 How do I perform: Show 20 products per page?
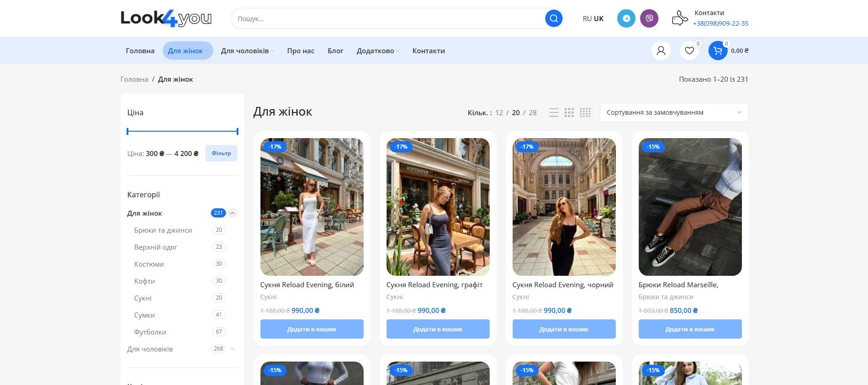point(516,112)
